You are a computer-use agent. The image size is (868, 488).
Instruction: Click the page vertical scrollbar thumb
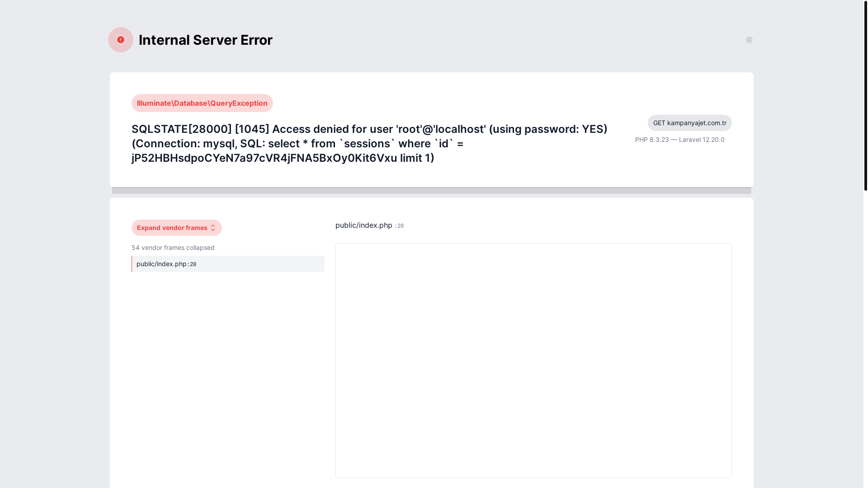(x=866, y=95)
